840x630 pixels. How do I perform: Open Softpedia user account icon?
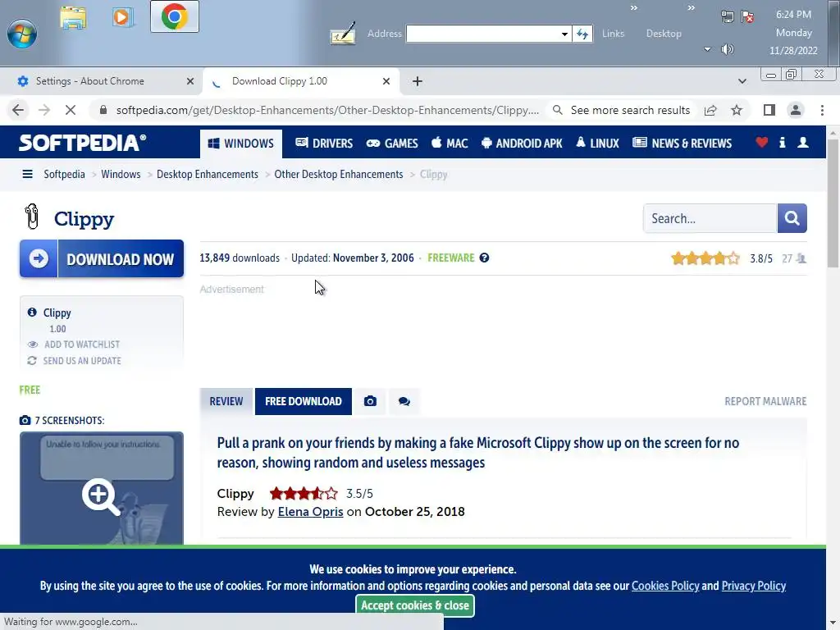[x=803, y=143]
